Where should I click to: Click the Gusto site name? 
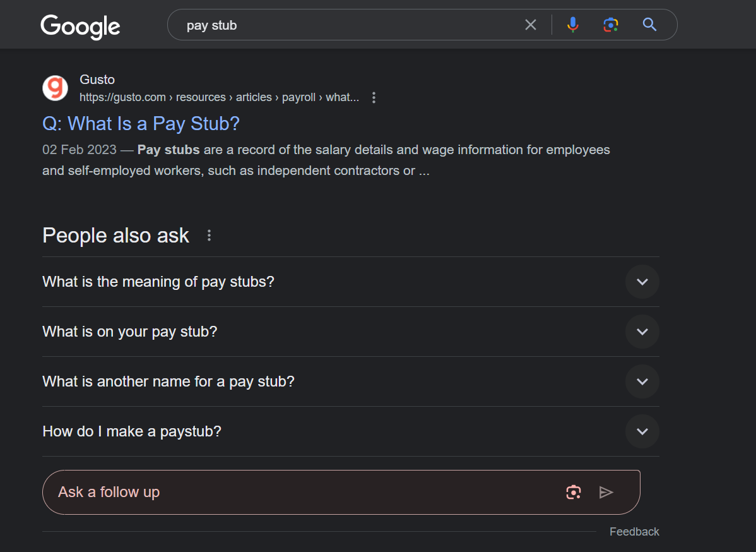(97, 80)
